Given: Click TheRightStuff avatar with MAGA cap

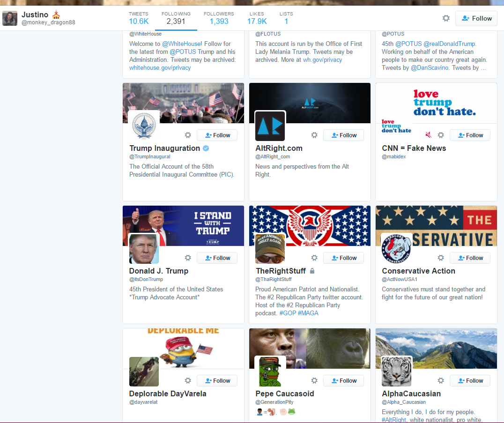Looking at the screenshot, I should coord(270,249).
